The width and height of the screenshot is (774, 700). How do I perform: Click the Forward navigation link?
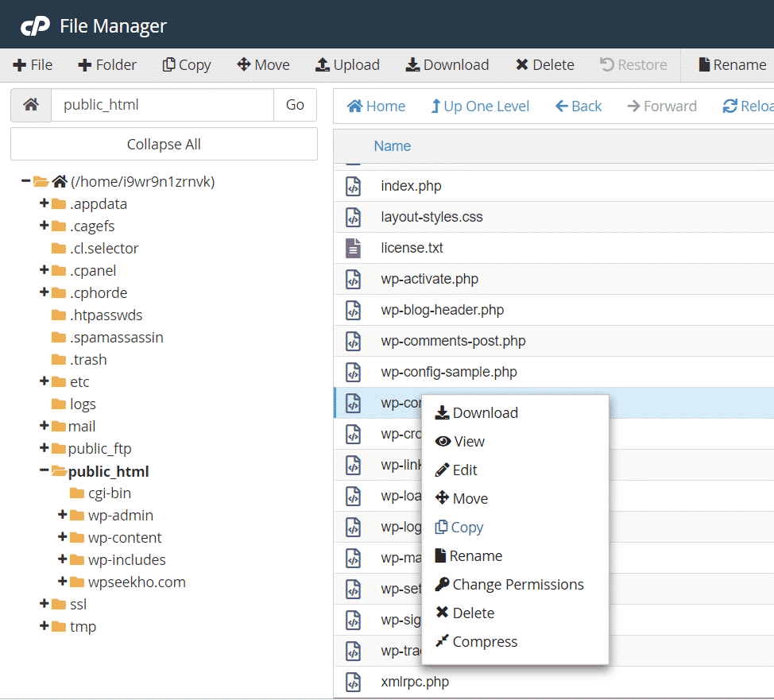tap(662, 106)
